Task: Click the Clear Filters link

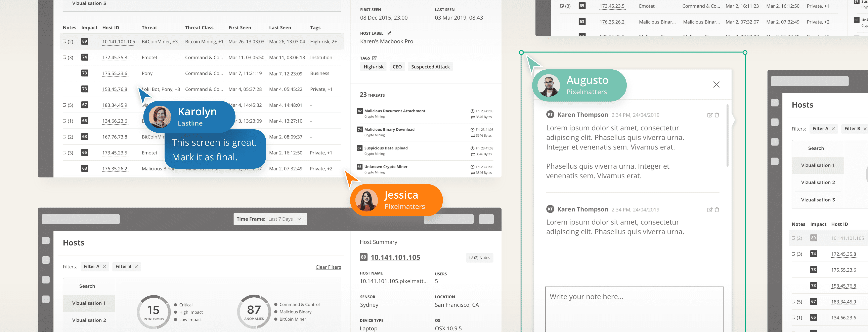Action: pyautogui.click(x=328, y=267)
